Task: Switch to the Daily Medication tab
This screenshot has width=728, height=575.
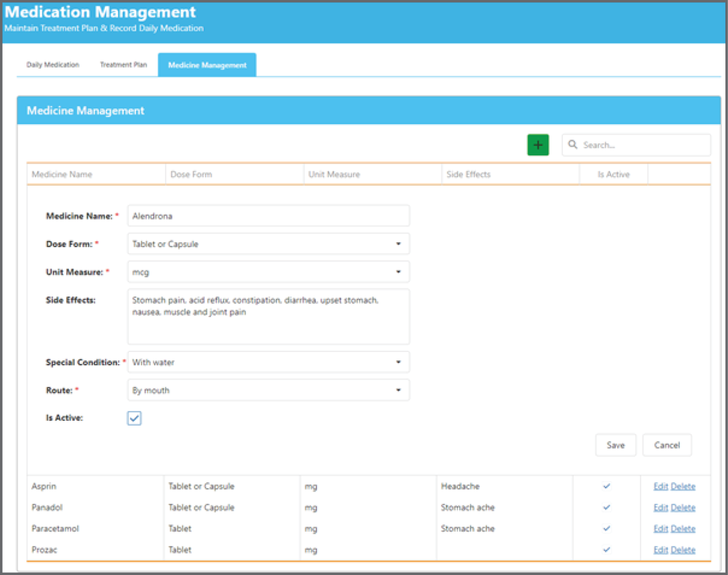Action: tap(52, 64)
